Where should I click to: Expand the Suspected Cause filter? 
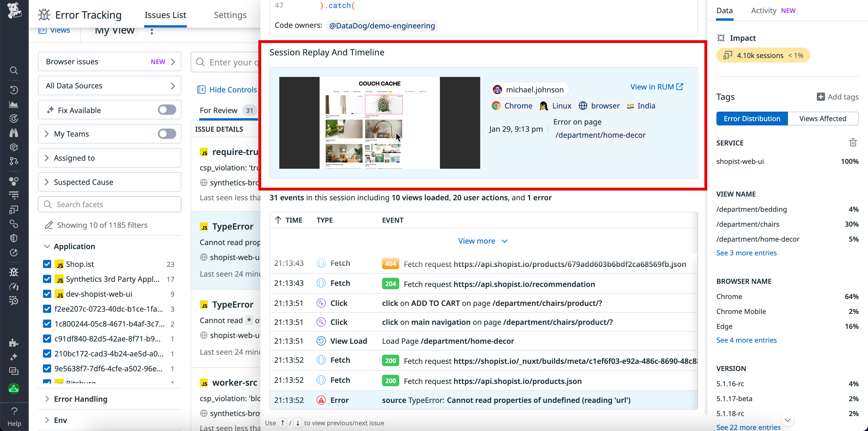click(110, 182)
